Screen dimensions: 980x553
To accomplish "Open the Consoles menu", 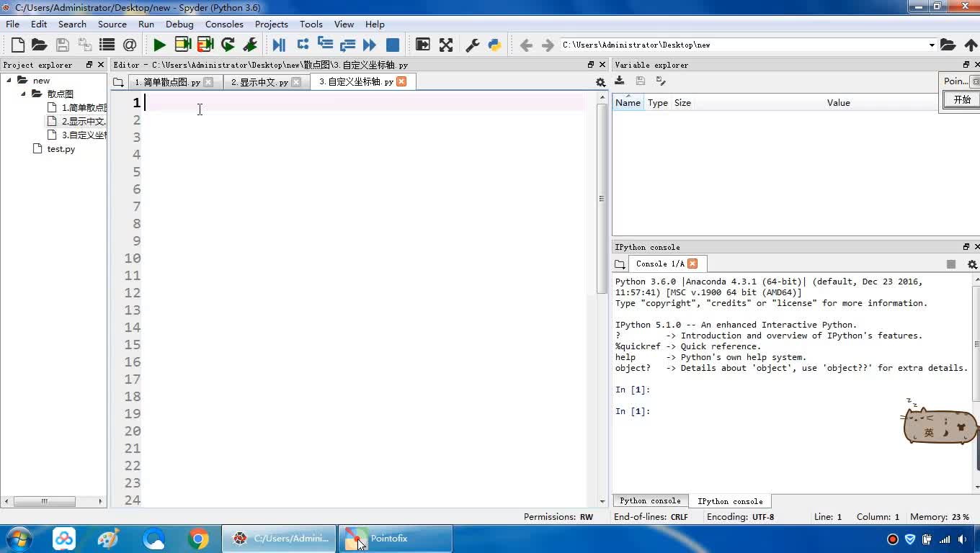I will (x=224, y=24).
